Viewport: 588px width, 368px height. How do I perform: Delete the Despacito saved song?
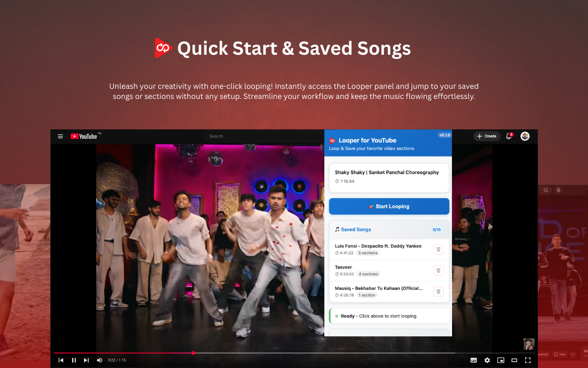click(438, 249)
